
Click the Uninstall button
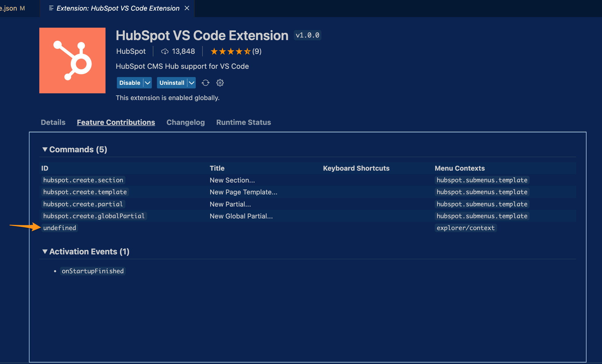coord(172,83)
